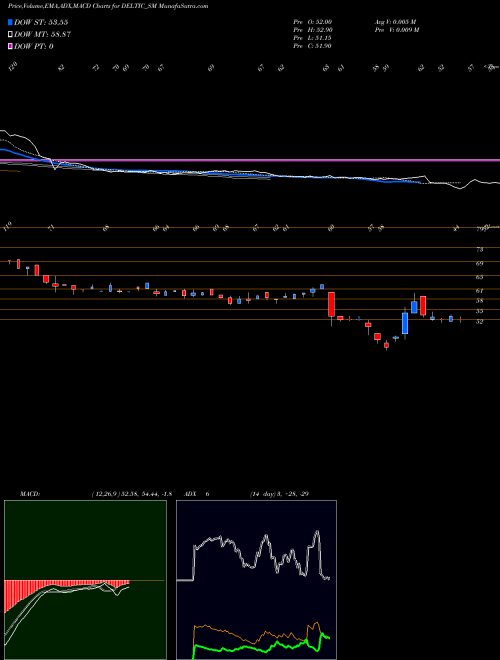Image resolution: width=500 pixels, height=660 pixels.
Task: Click the Pre V: 0.009 M value
Action: 396,30
